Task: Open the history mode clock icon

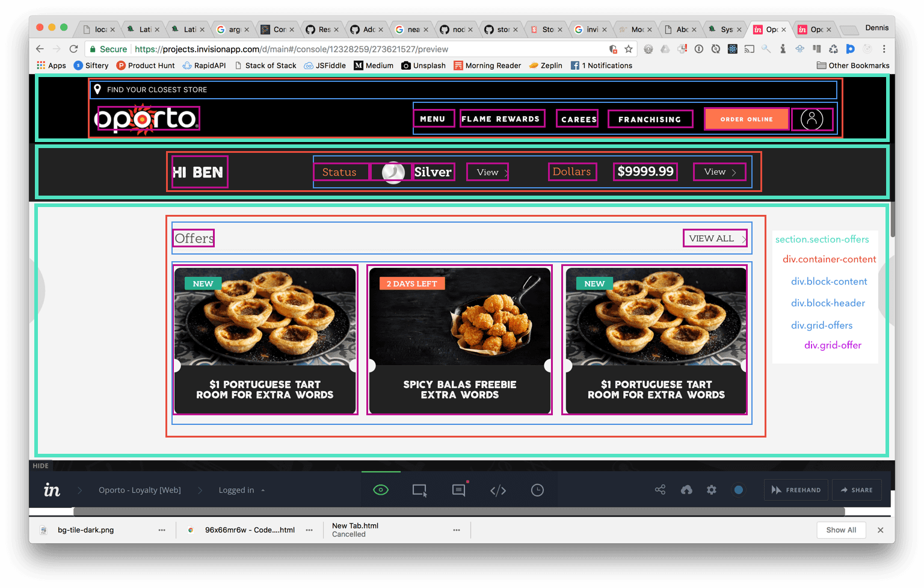Action: 537,490
